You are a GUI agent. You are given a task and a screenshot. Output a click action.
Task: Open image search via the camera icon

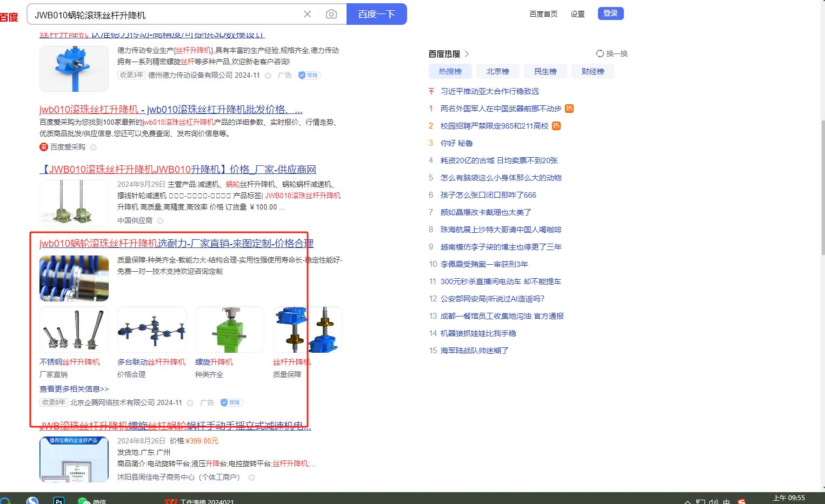point(331,14)
